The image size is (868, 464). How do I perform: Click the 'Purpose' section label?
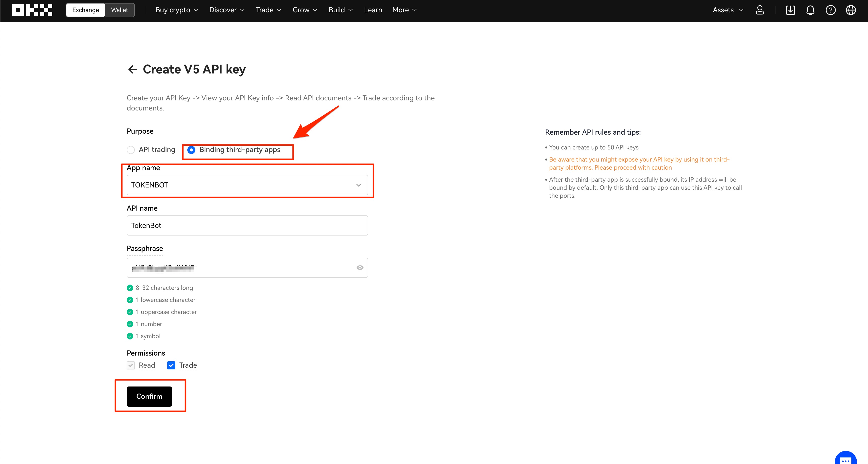(x=140, y=131)
